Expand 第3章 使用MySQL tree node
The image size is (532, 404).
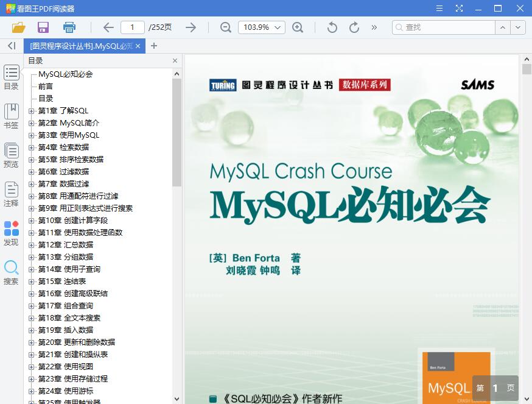tap(31, 135)
